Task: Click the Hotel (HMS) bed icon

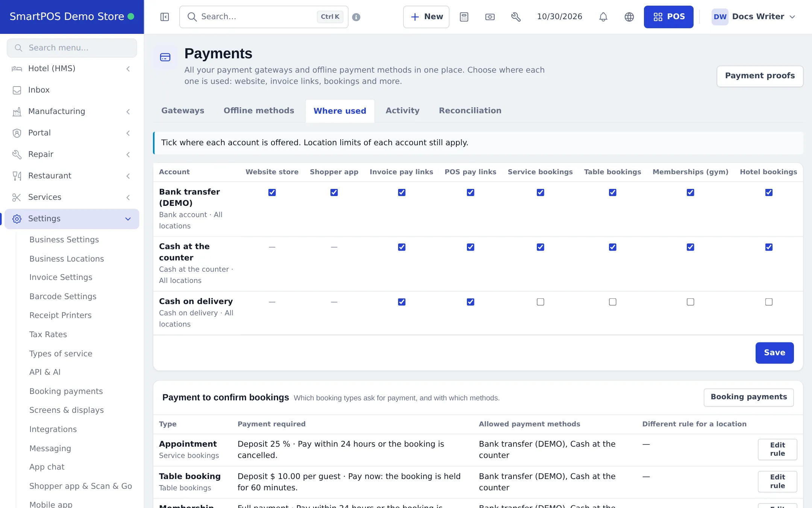Action: (17, 68)
